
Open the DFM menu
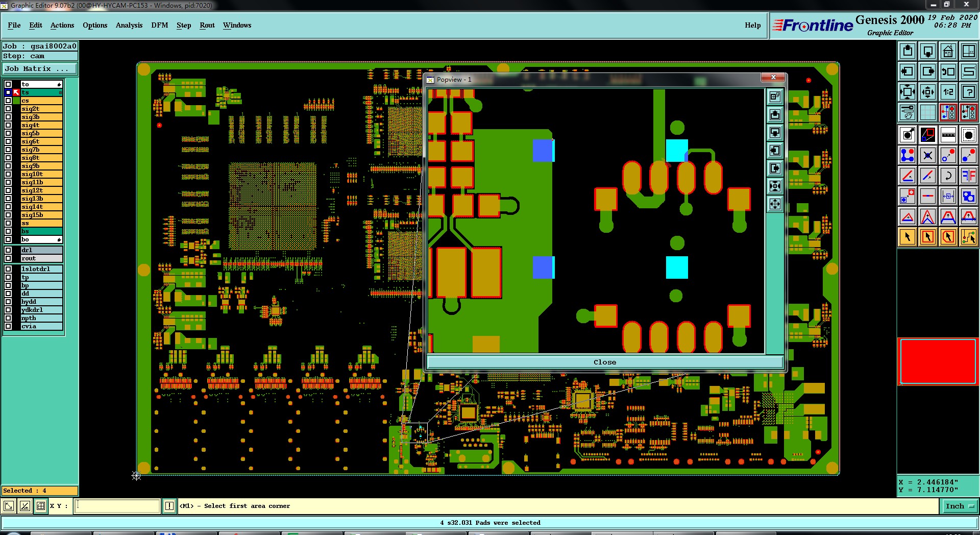pyautogui.click(x=159, y=25)
